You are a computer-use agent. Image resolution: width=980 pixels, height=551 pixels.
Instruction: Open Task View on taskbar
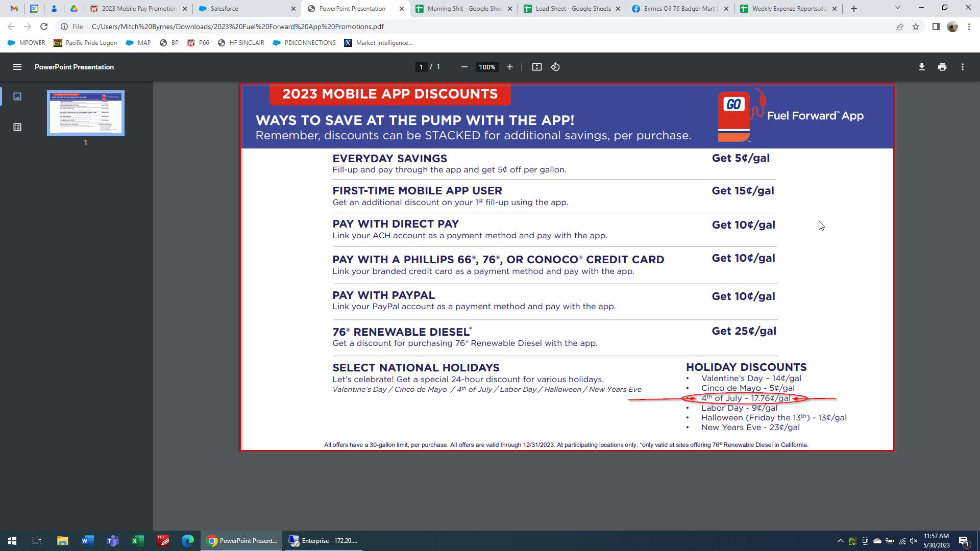pyautogui.click(x=37, y=541)
